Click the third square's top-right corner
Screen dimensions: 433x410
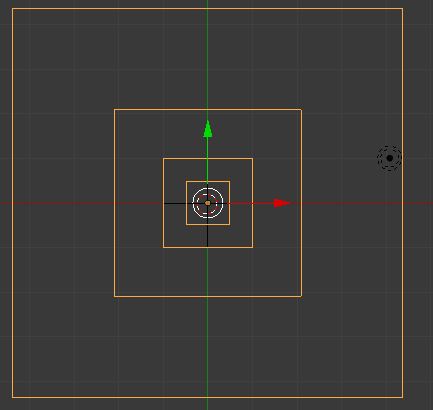pos(252,159)
